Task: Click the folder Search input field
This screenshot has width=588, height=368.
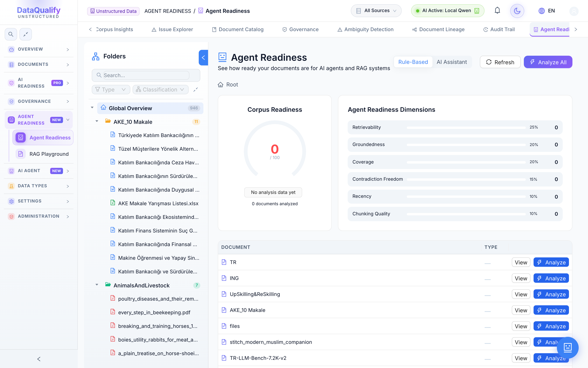Action: 146,75
